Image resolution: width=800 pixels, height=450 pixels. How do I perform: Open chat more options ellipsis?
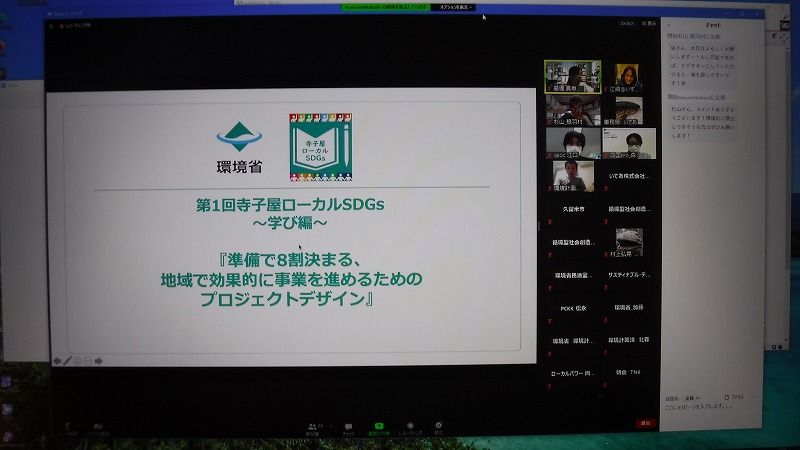click(x=754, y=396)
